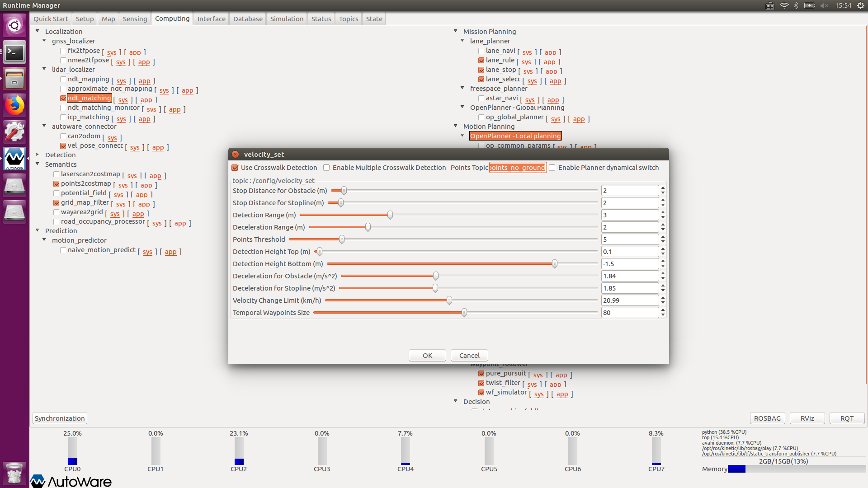
Task: Expand the Detection tree section
Action: coord(38,155)
